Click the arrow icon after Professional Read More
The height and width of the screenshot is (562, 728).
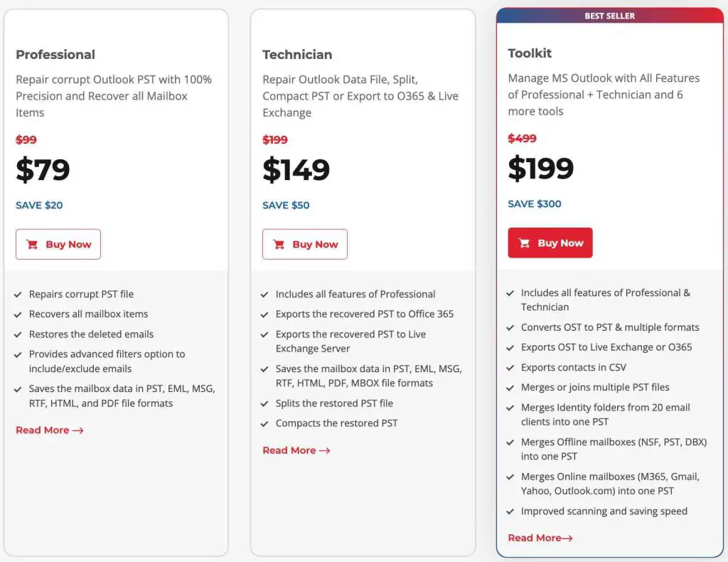click(x=78, y=430)
